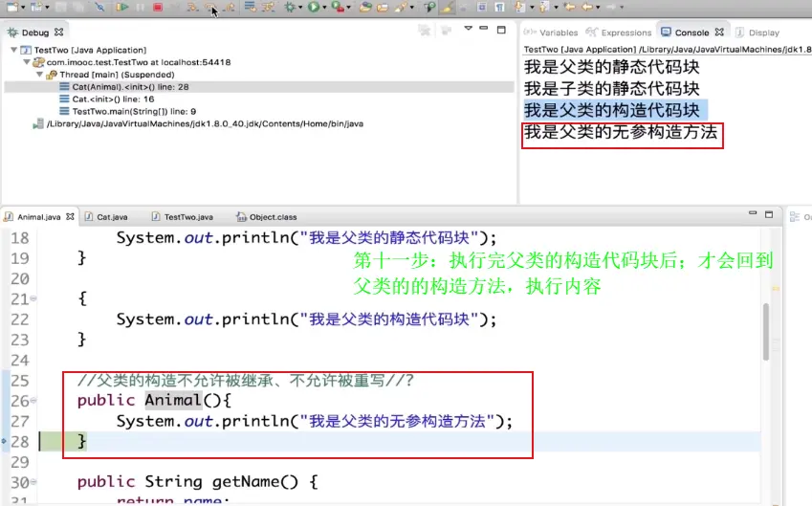Click the Outline view icon at right edge
The width and height of the screenshot is (812, 506).
[795, 216]
